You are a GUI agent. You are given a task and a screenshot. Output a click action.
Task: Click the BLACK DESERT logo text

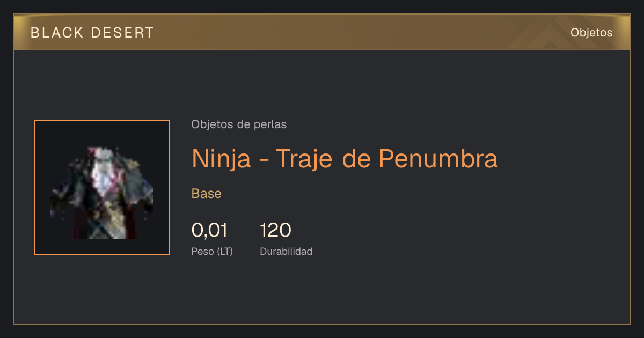point(92,33)
